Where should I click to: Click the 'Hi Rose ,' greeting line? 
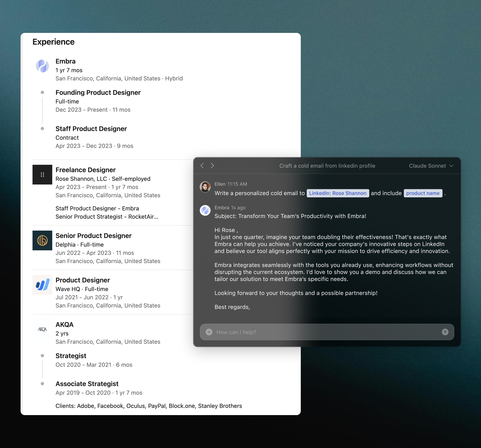pyautogui.click(x=226, y=230)
